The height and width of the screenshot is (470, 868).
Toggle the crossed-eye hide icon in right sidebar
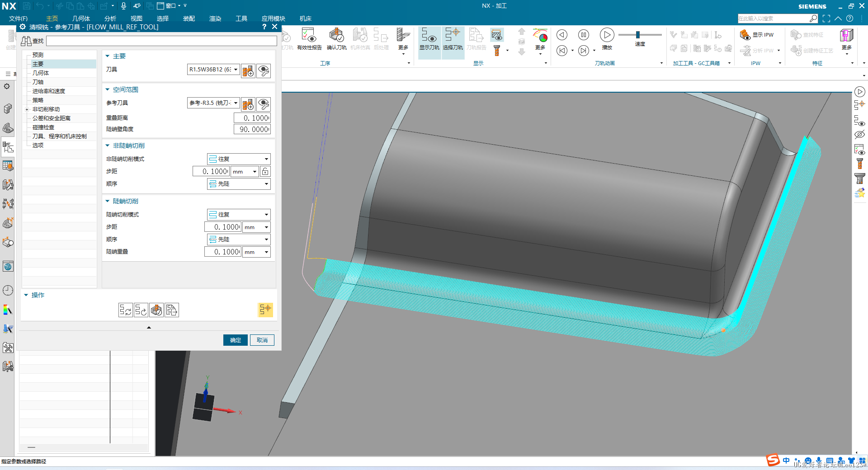[859, 134]
